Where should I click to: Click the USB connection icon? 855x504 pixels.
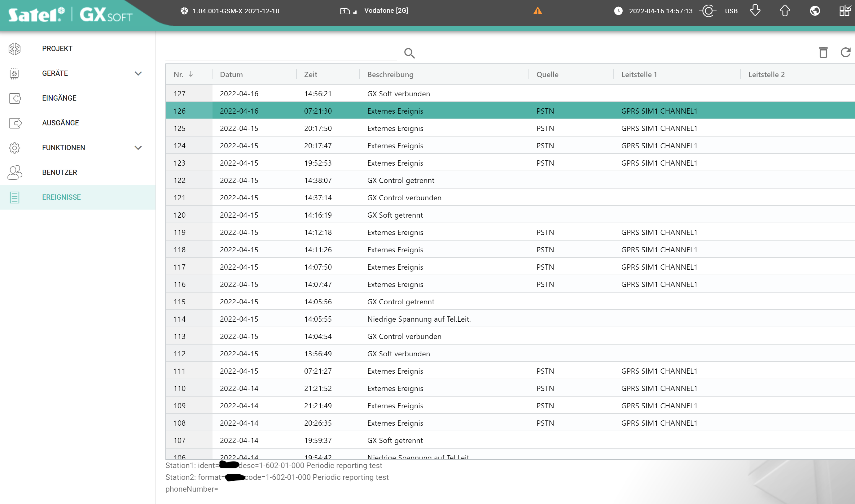[708, 11]
